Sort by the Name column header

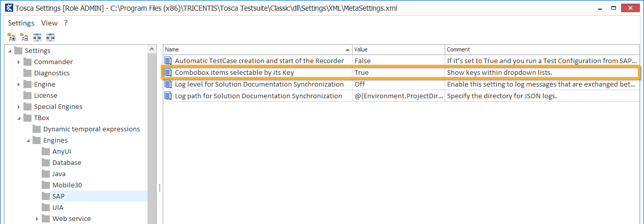click(x=254, y=49)
